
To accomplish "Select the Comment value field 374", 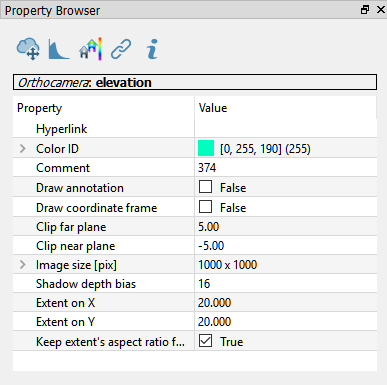I will coord(286,168).
